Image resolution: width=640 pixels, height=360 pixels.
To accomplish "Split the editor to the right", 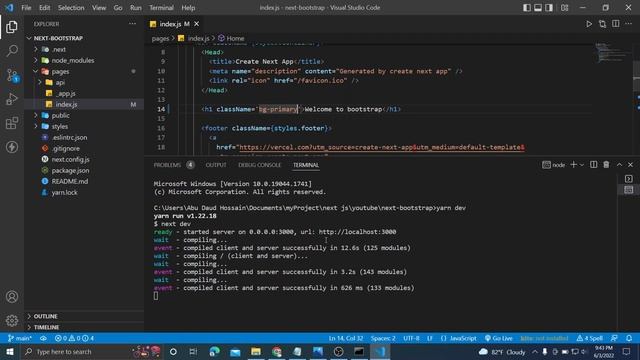I will click(616, 24).
